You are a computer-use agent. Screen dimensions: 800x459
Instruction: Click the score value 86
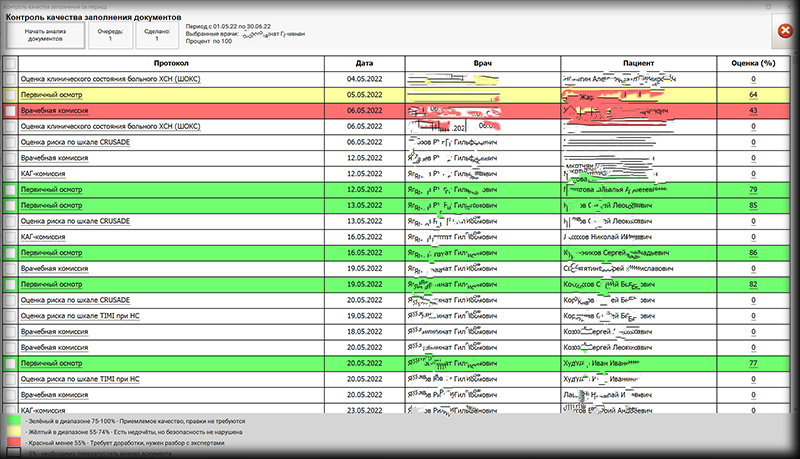pyautogui.click(x=753, y=253)
